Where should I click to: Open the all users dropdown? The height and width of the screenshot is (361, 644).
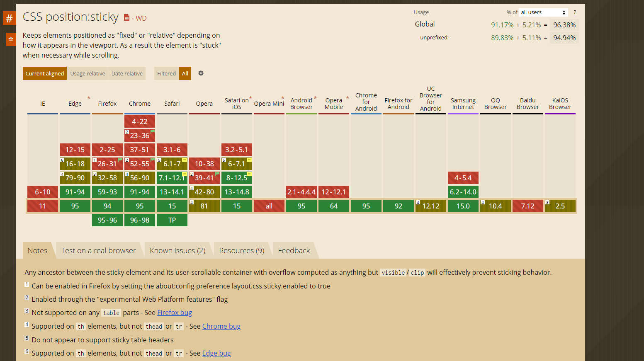(x=543, y=12)
